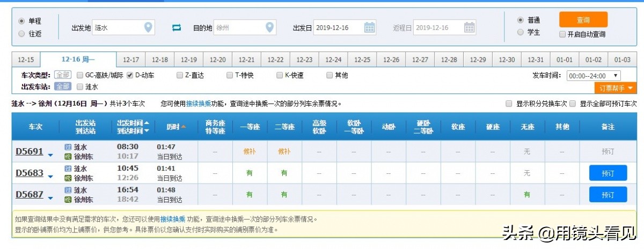This screenshot has height=249, width=644.
Task: Open 接续换乘 link in the yellow notice
Action: click(x=173, y=219)
